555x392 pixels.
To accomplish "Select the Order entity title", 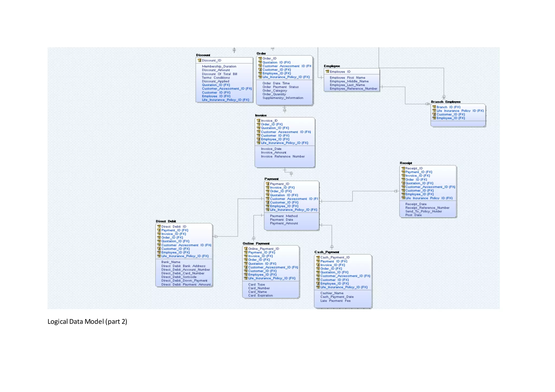I will 261,53.
